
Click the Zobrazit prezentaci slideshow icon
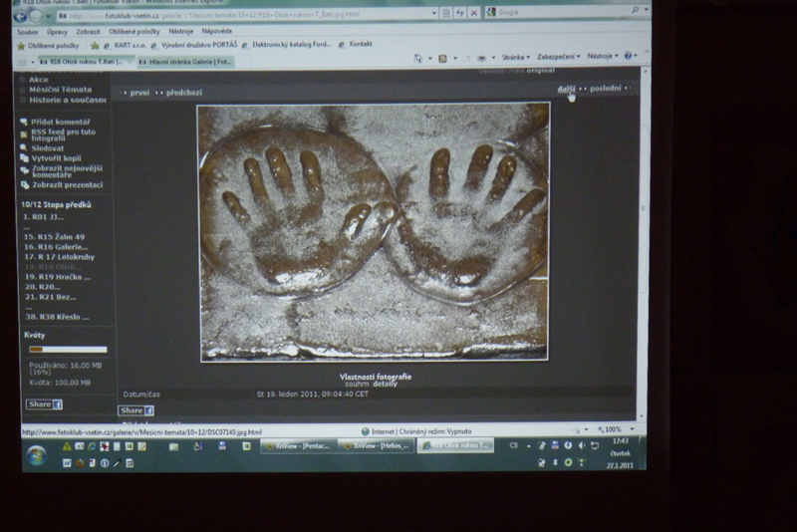point(24,185)
